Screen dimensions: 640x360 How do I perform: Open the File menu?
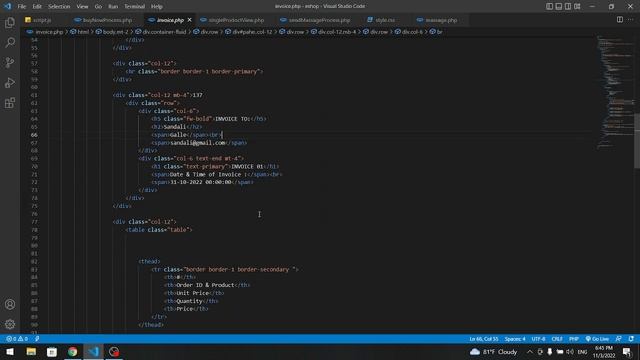pyautogui.click(x=22, y=7)
